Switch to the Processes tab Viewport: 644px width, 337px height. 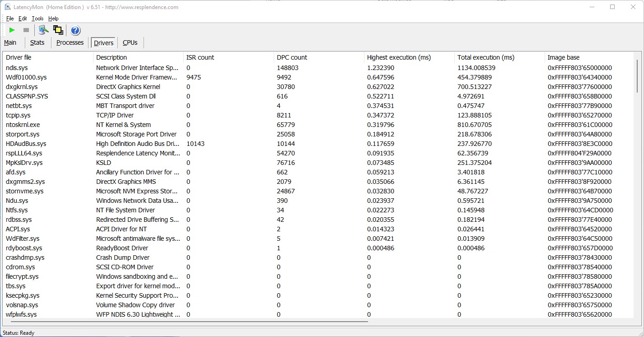[x=70, y=42]
